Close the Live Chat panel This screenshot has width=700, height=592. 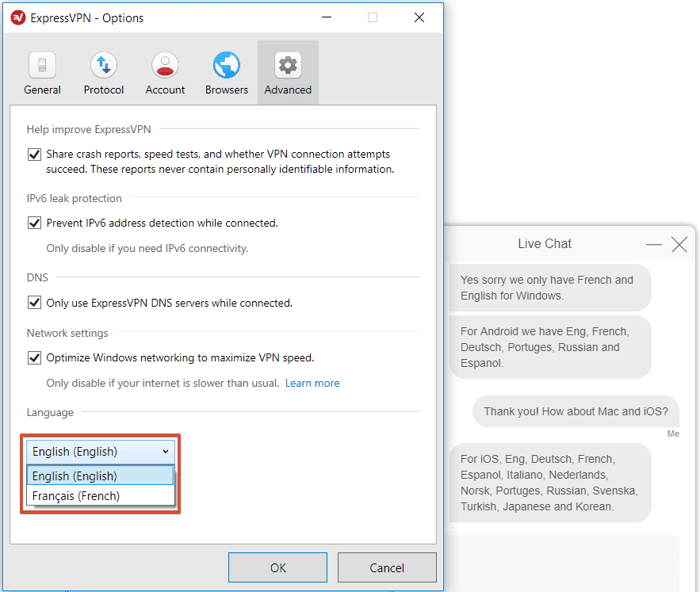pos(679,244)
